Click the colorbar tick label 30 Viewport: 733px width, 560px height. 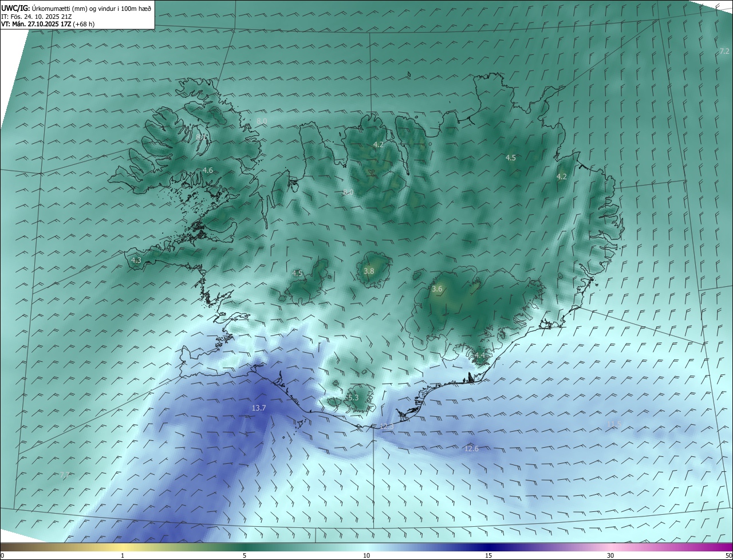click(610, 555)
